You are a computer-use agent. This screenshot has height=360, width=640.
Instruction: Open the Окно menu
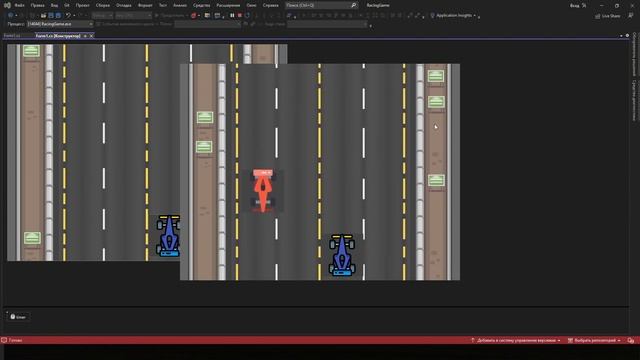251,5
